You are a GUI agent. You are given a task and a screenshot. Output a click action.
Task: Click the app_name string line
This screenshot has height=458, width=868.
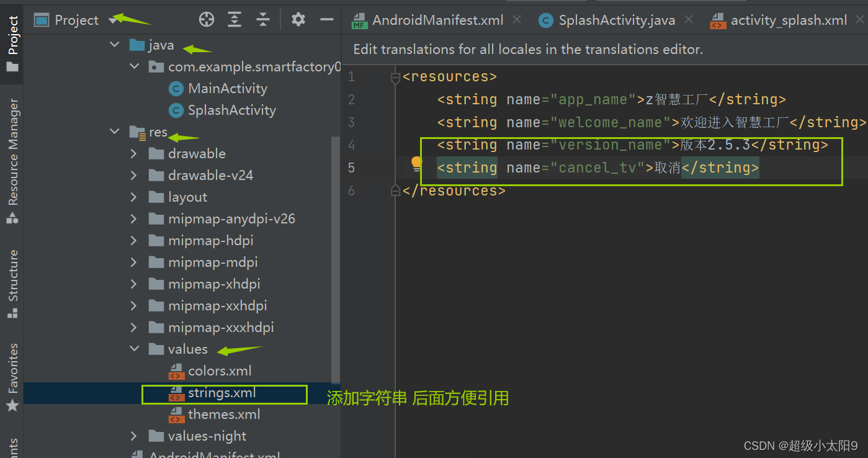(x=611, y=99)
